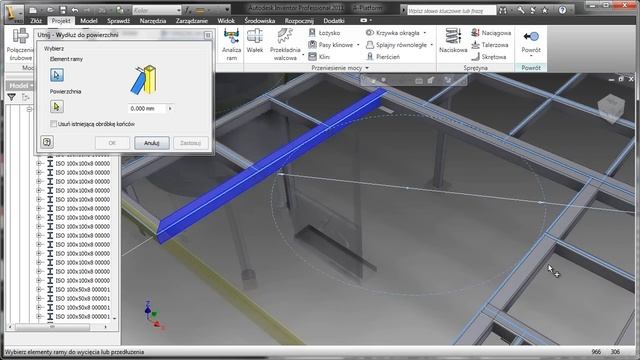Screen dimensions: 640x360
Task: Select the Klin tool
Action: [320, 57]
